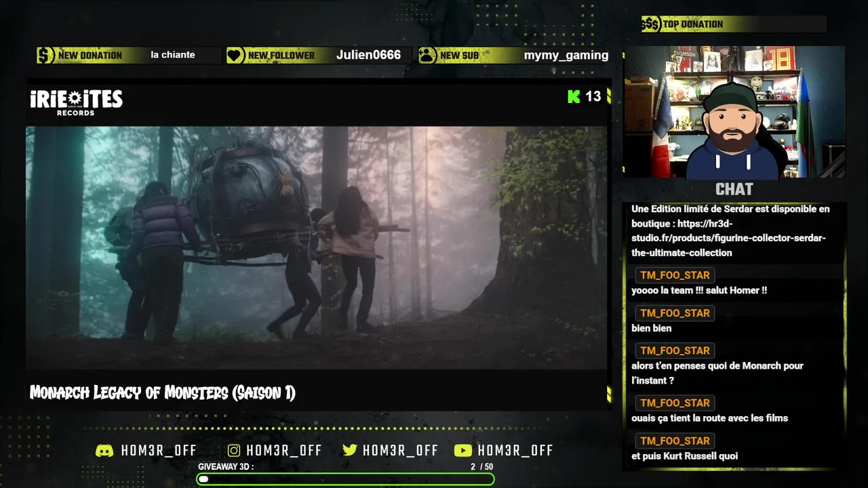The width and height of the screenshot is (868, 488).
Task: Click chat message 'yoooo la team !!! salut Homer !!'
Action: 699,290
